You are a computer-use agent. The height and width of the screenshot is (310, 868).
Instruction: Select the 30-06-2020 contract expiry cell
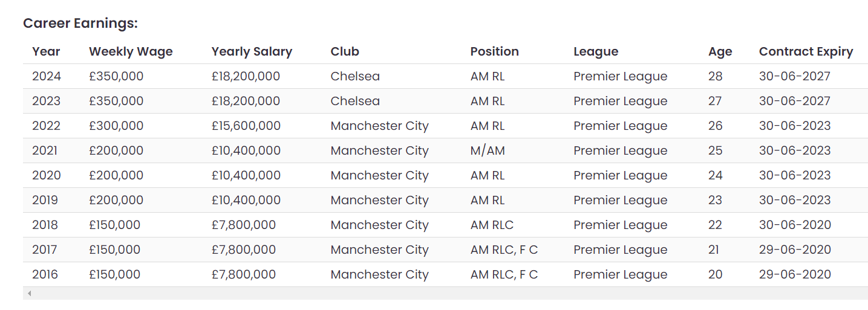(x=795, y=225)
